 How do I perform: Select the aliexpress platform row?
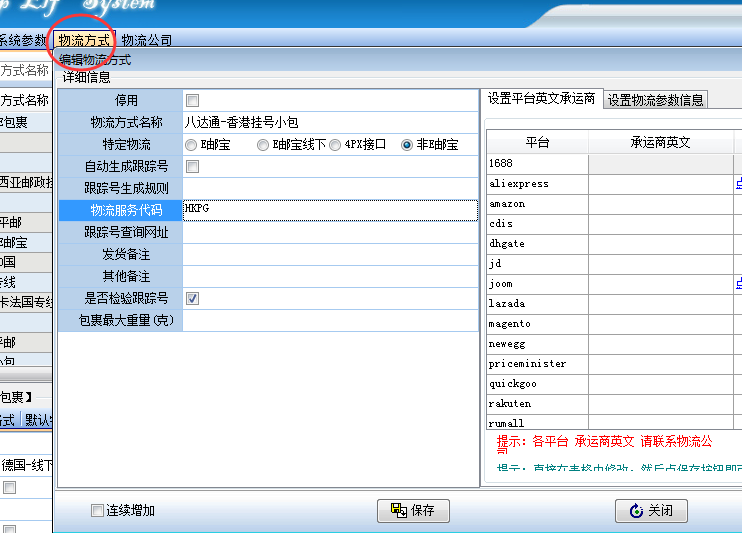click(x=538, y=184)
